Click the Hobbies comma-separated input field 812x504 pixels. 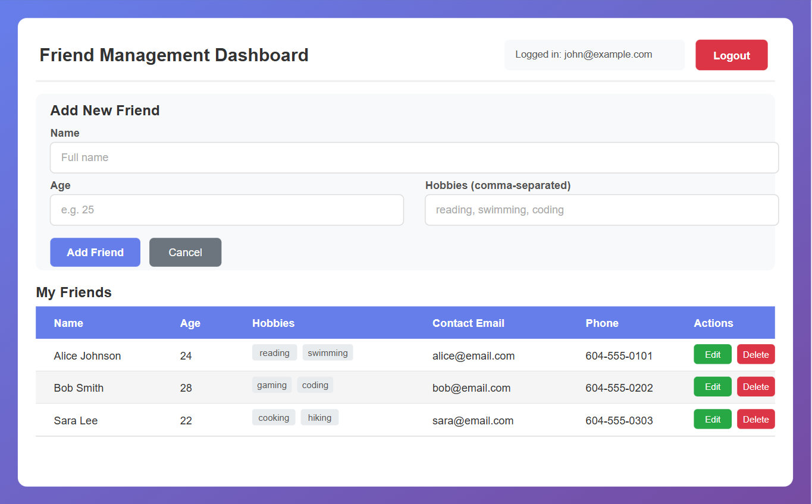tap(601, 210)
